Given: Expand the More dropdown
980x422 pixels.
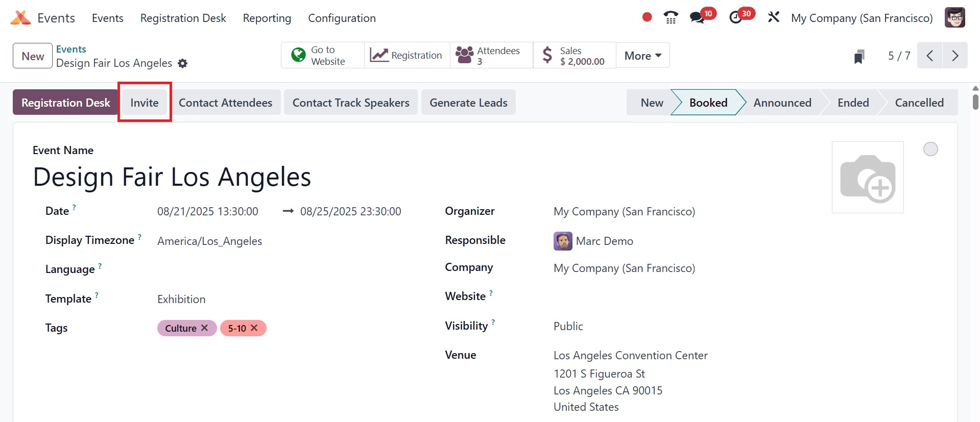Looking at the screenshot, I should click(x=642, y=56).
